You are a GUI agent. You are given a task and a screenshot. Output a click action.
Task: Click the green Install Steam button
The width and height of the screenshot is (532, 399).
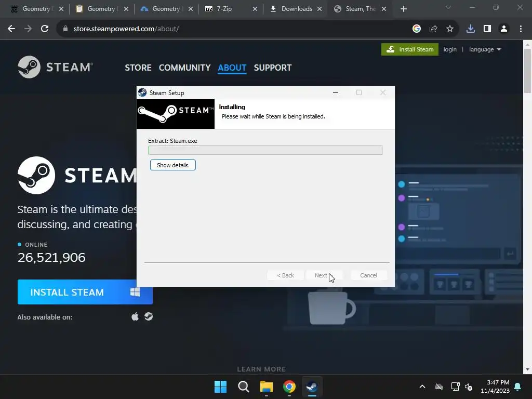[410, 49]
